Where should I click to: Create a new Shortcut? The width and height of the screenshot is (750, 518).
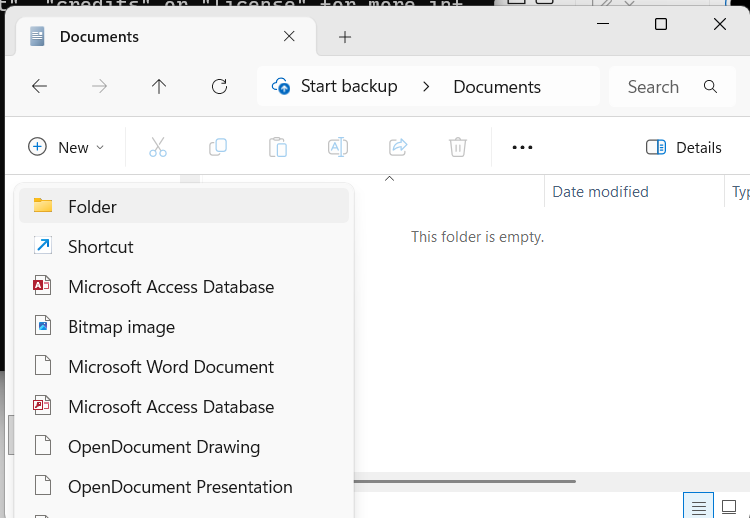(184, 246)
